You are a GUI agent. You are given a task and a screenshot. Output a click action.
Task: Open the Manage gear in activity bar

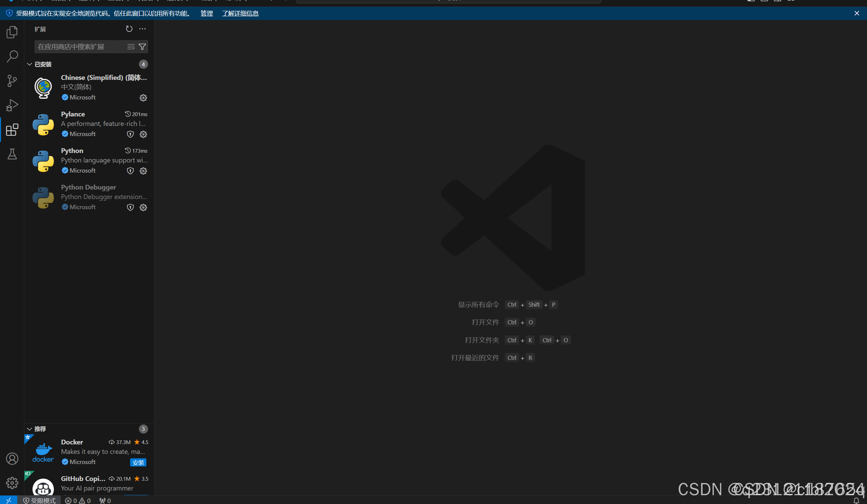pyautogui.click(x=12, y=483)
